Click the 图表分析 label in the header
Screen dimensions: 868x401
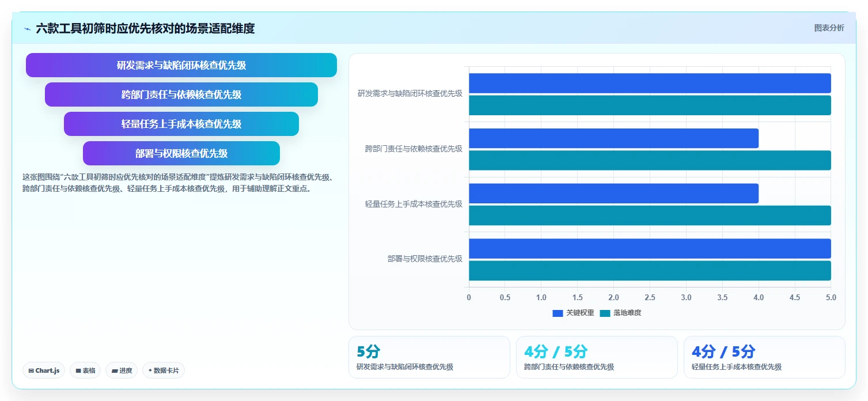pos(829,28)
